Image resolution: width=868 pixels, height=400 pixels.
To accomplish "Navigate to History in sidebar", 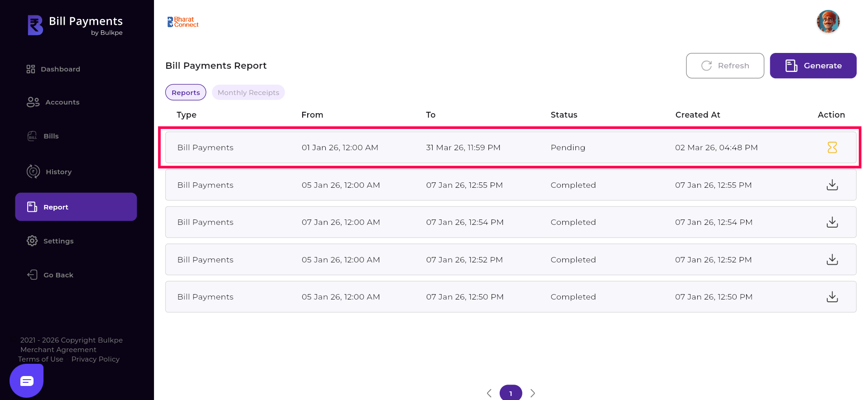I will pyautogui.click(x=58, y=172).
